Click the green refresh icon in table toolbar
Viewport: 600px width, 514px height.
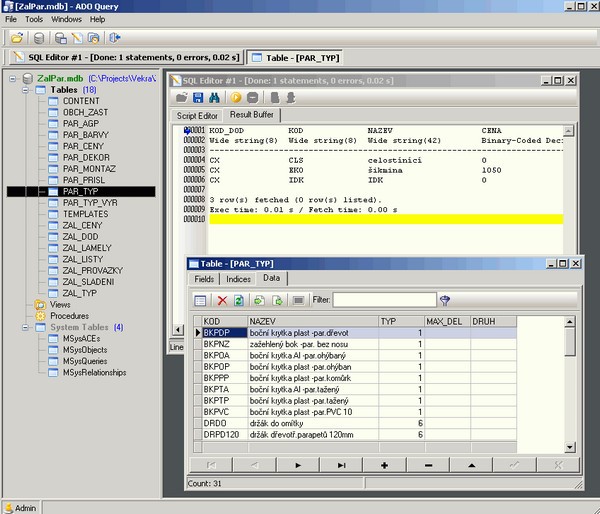239,300
